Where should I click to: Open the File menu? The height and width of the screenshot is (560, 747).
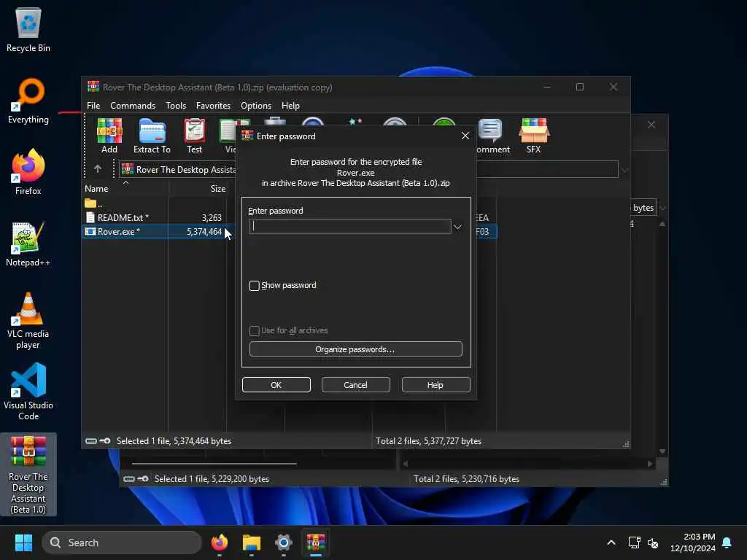click(93, 106)
